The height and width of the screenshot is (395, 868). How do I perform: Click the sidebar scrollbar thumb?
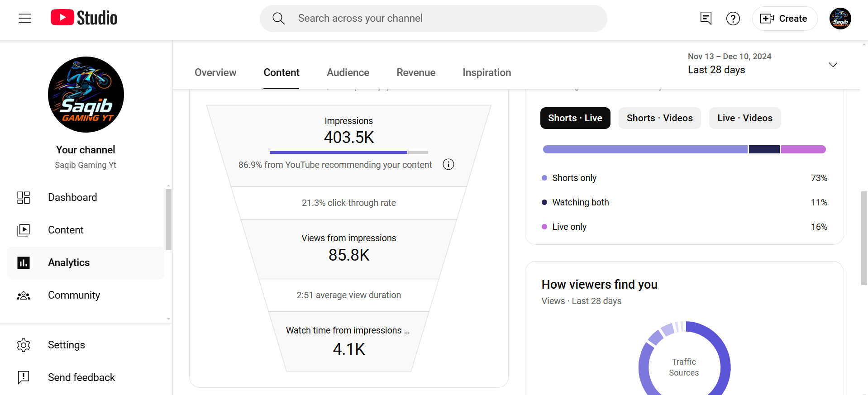click(x=168, y=220)
